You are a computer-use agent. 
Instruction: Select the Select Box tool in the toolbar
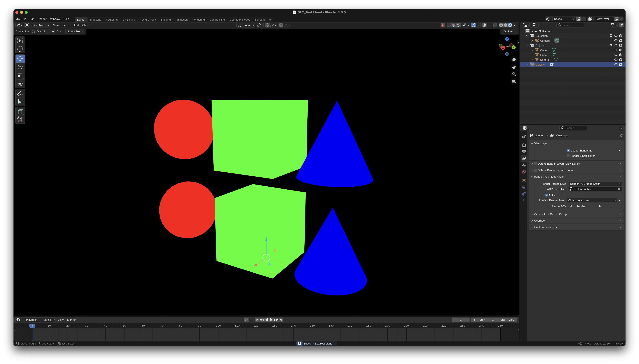coord(20,41)
